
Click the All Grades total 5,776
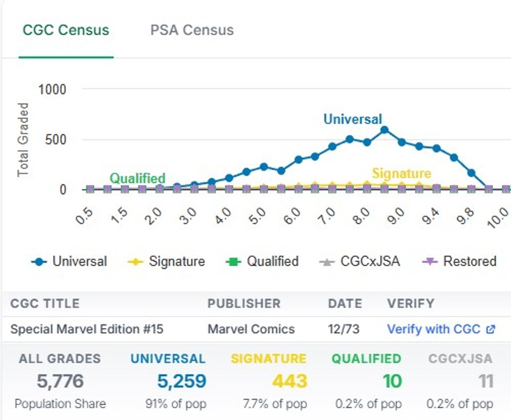click(60, 381)
